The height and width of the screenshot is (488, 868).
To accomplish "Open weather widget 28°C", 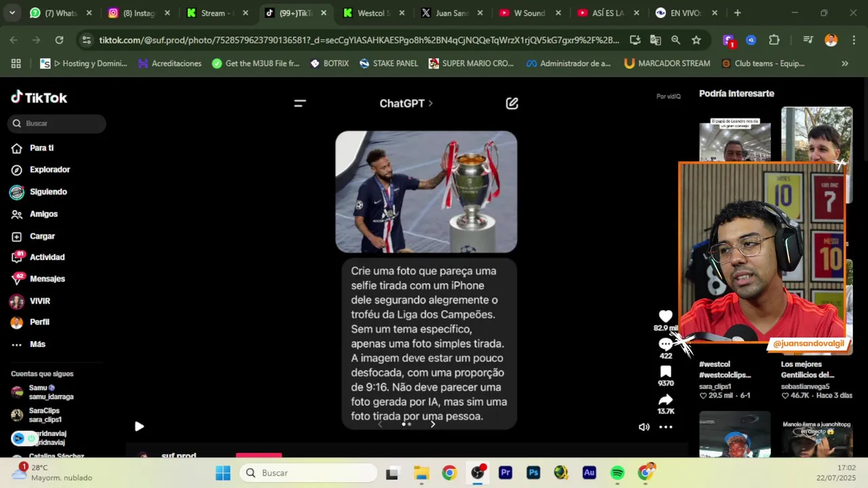I will [x=53, y=472].
